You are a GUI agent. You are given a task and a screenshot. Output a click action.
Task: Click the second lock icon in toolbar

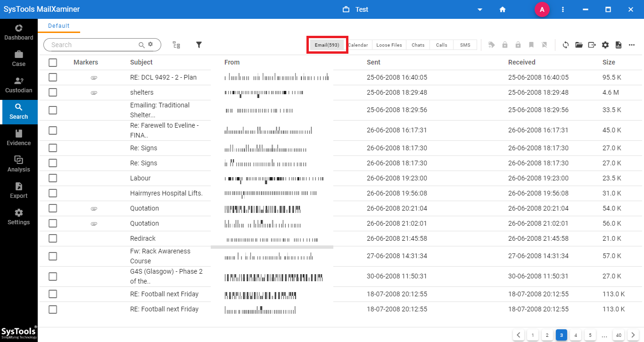(518, 45)
